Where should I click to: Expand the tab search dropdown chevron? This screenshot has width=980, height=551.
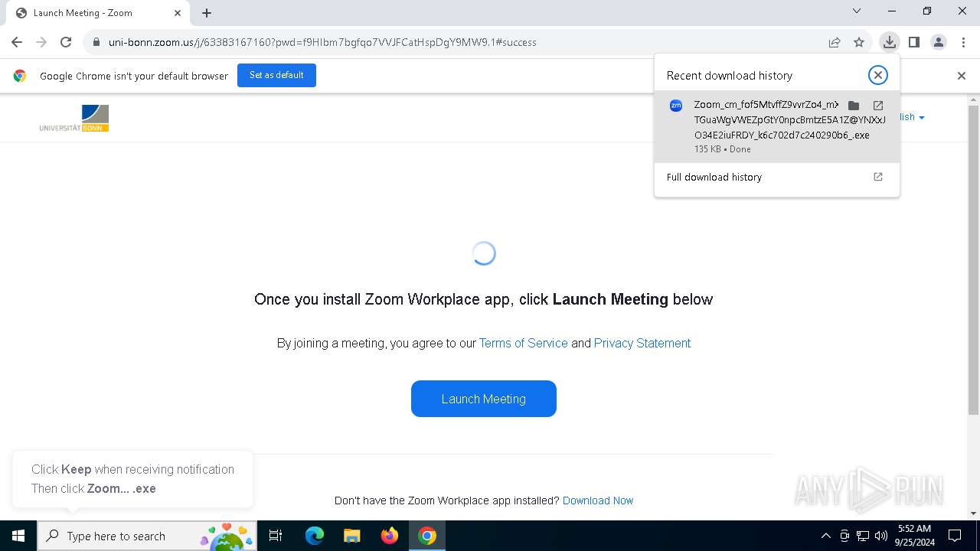click(x=857, y=11)
